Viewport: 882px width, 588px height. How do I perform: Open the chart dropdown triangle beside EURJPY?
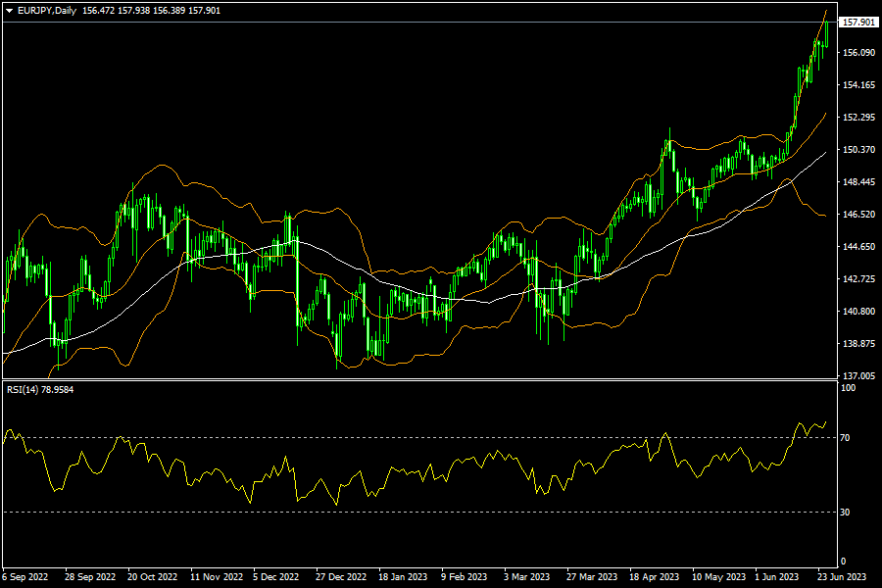point(9,11)
